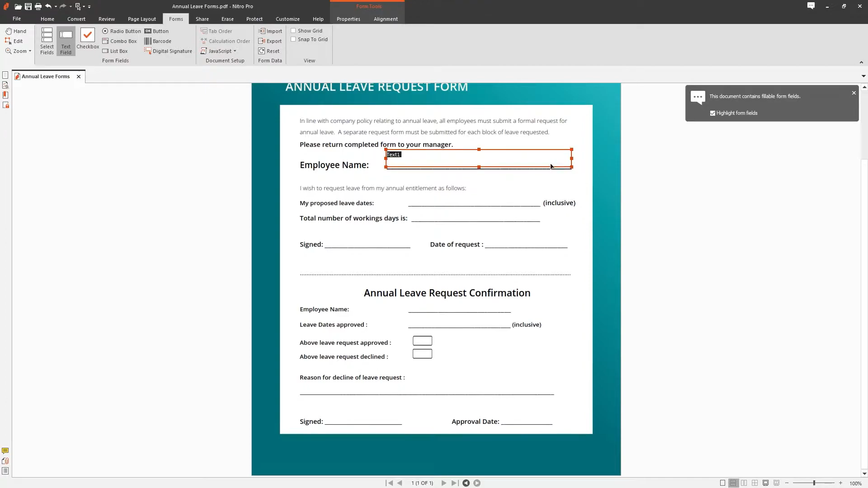Click the Print icon in quick access toolbar

(38, 6)
